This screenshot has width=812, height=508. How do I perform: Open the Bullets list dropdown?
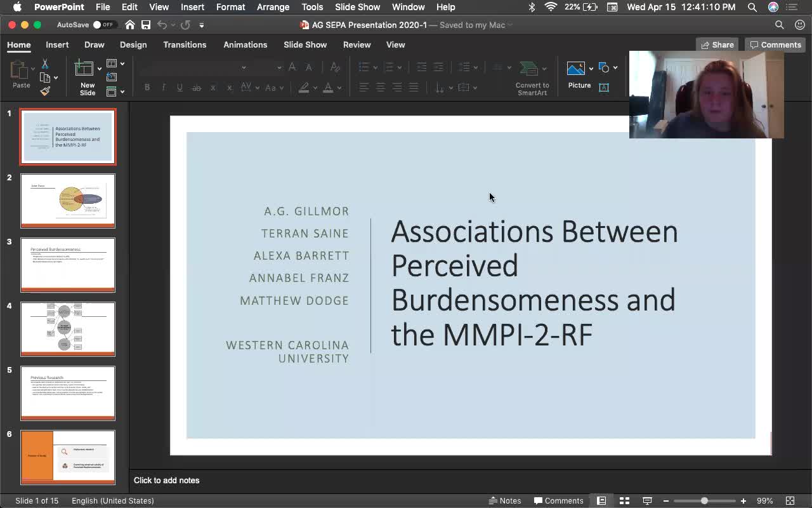click(376, 67)
